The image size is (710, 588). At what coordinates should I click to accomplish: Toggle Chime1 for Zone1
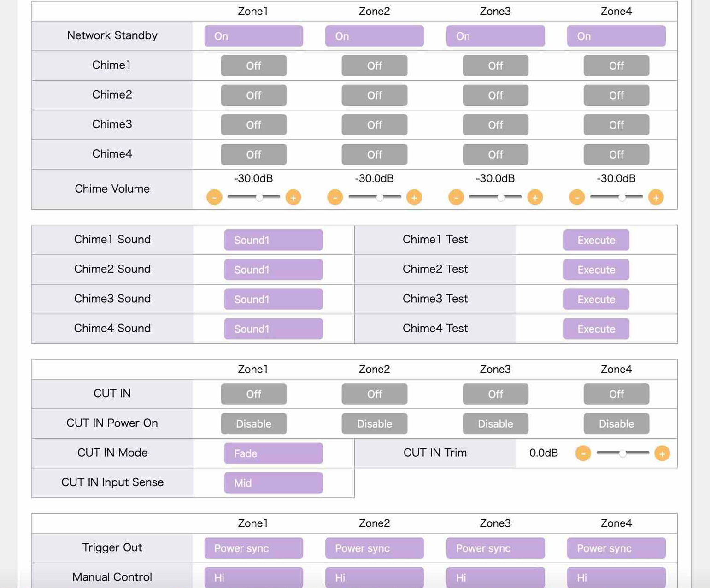(x=253, y=65)
